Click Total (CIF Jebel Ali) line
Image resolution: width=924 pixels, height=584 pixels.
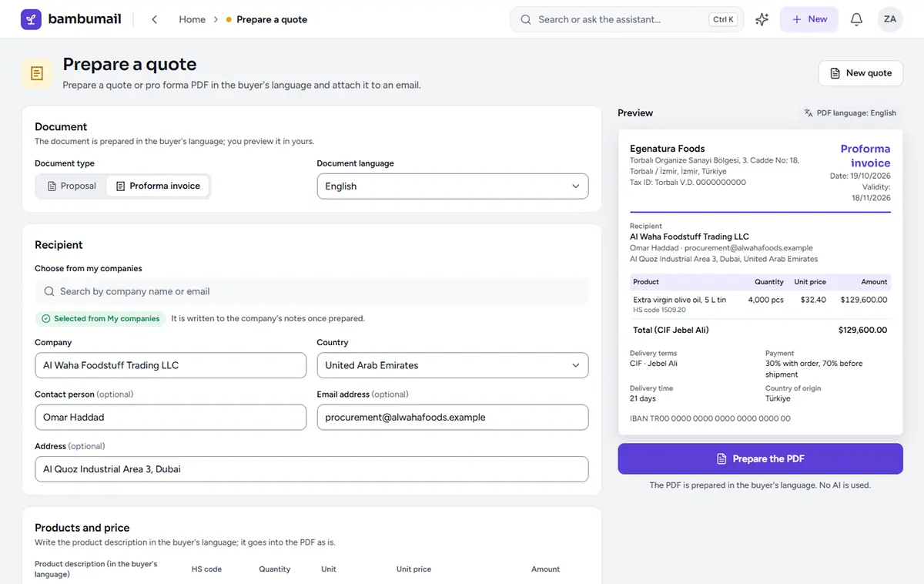[760, 330]
